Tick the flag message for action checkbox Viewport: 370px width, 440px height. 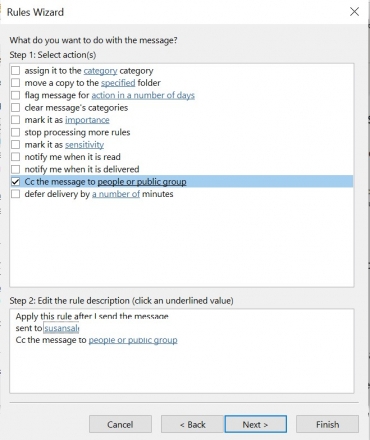[15, 95]
